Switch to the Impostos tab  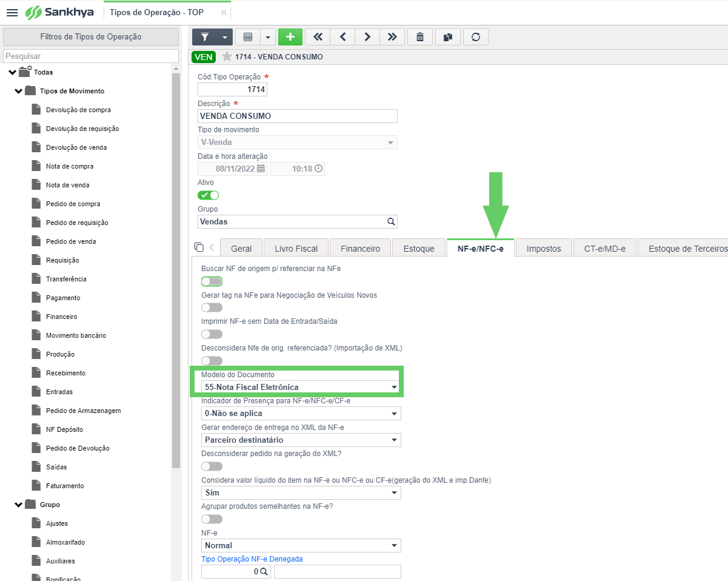click(x=544, y=249)
